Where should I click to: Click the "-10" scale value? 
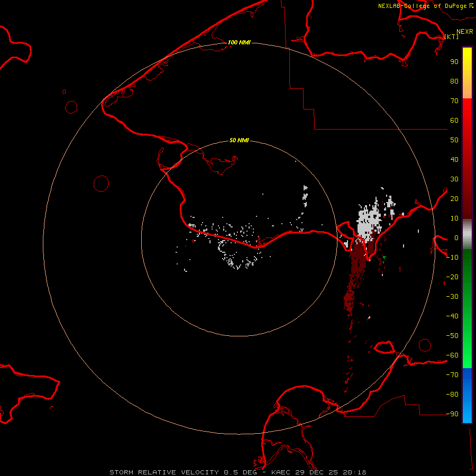click(452, 258)
